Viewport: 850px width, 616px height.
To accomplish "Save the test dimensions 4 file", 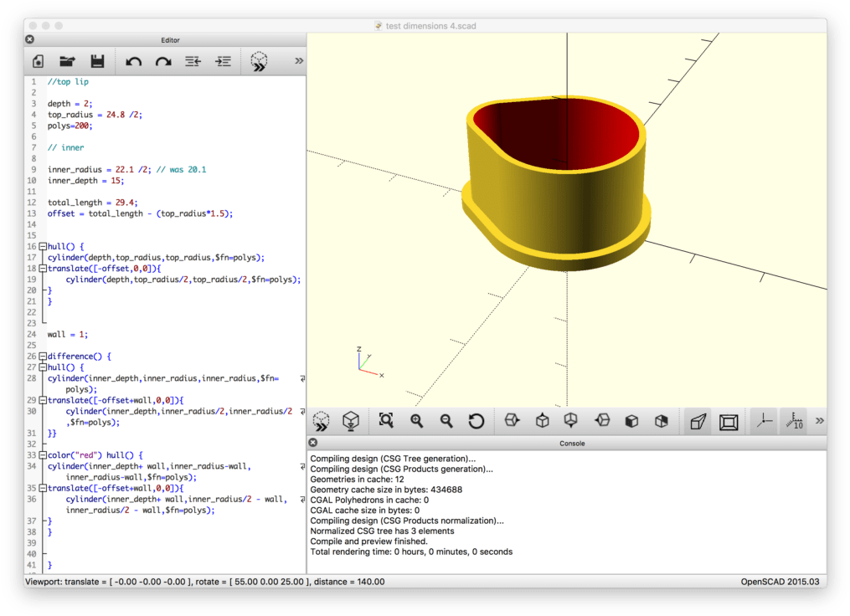I will (x=95, y=60).
